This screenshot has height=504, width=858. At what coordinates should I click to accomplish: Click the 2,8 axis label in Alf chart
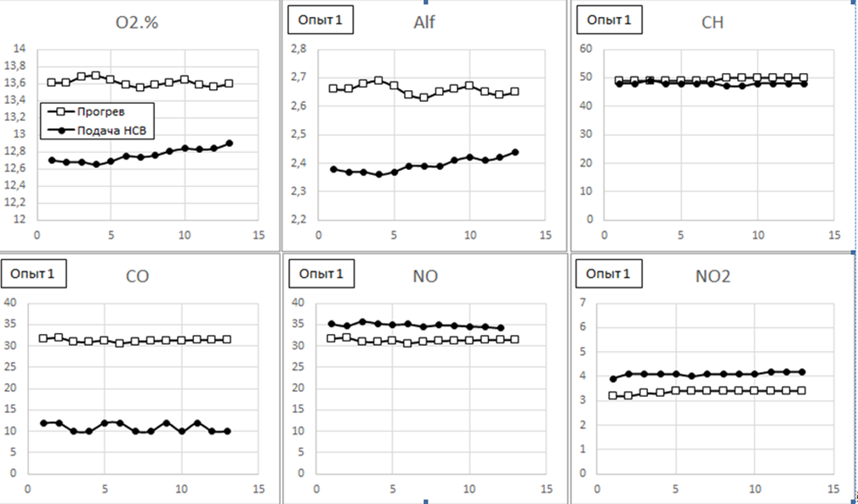tap(298, 49)
